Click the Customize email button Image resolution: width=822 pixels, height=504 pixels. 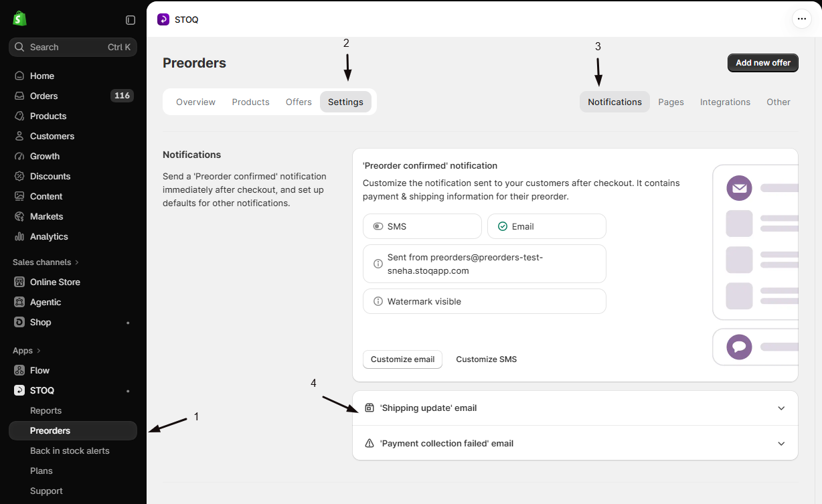coord(402,359)
